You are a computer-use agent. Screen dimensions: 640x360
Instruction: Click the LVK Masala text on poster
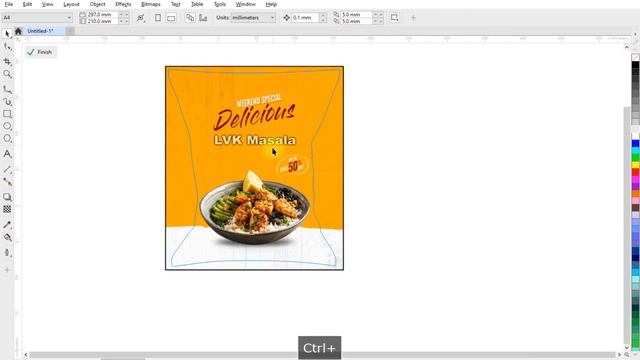(255, 140)
